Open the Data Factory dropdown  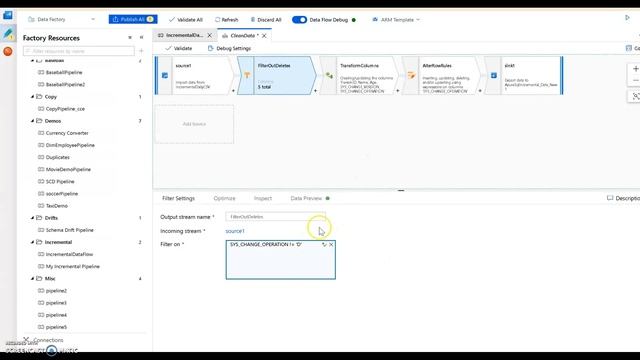[61, 19]
